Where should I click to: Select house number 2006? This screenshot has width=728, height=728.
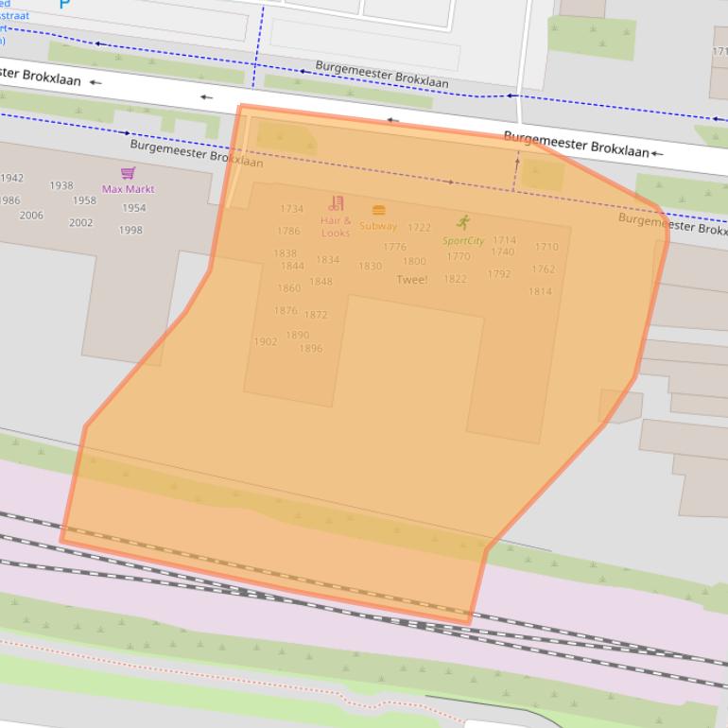click(31, 216)
